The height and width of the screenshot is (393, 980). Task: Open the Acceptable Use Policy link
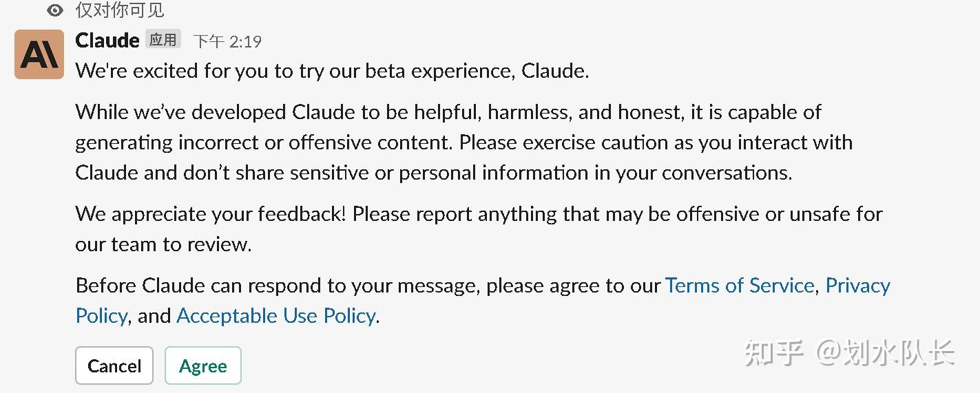276,316
